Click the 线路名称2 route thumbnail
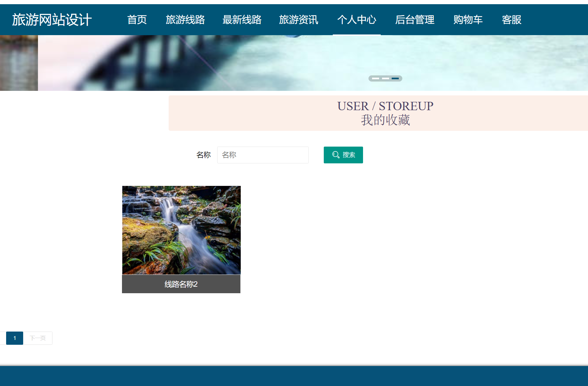Screen dimensions: 588x386 181,230
